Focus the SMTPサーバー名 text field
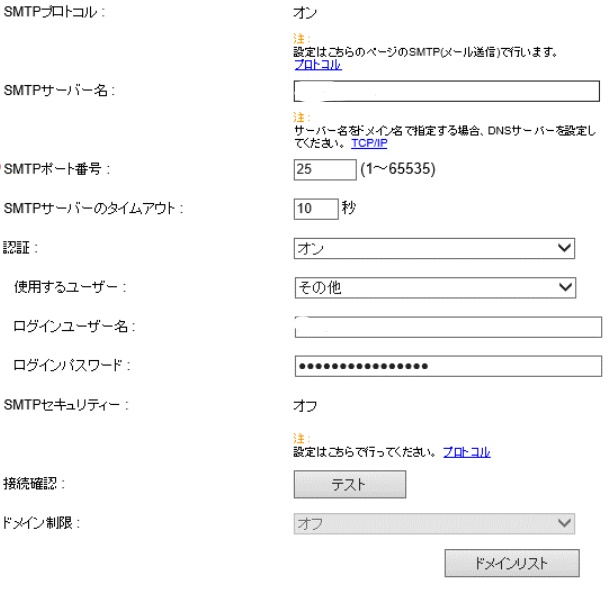 (446, 92)
